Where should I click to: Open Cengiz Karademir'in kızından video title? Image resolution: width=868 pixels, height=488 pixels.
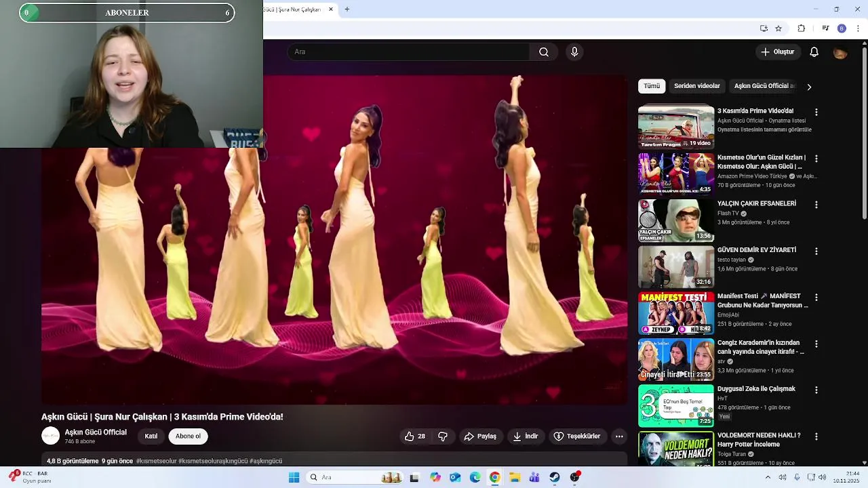click(761, 347)
